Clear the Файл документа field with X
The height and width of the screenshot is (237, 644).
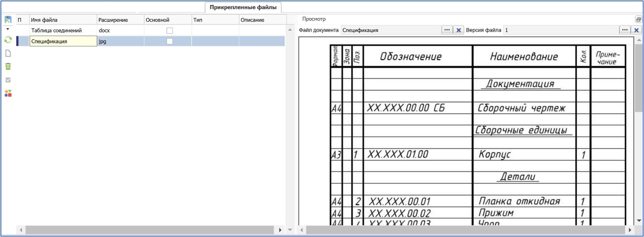[x=458, y=30]
